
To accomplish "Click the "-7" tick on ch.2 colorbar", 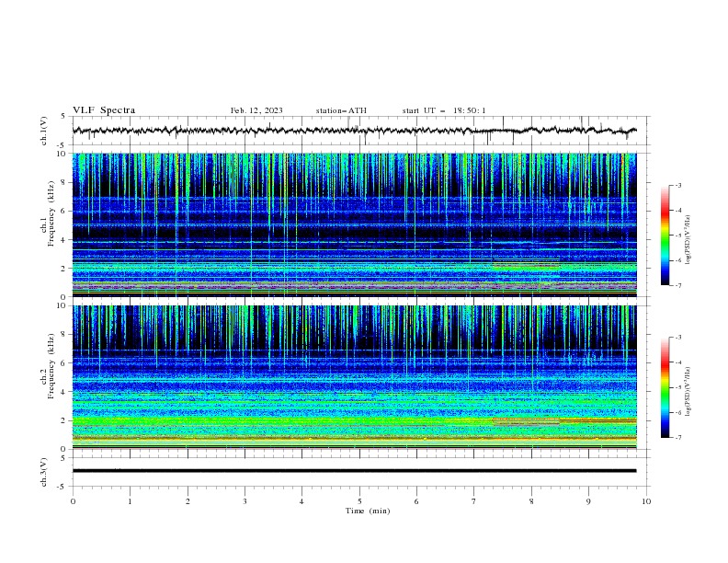I will pyautogui.click(x=677, y=437).
